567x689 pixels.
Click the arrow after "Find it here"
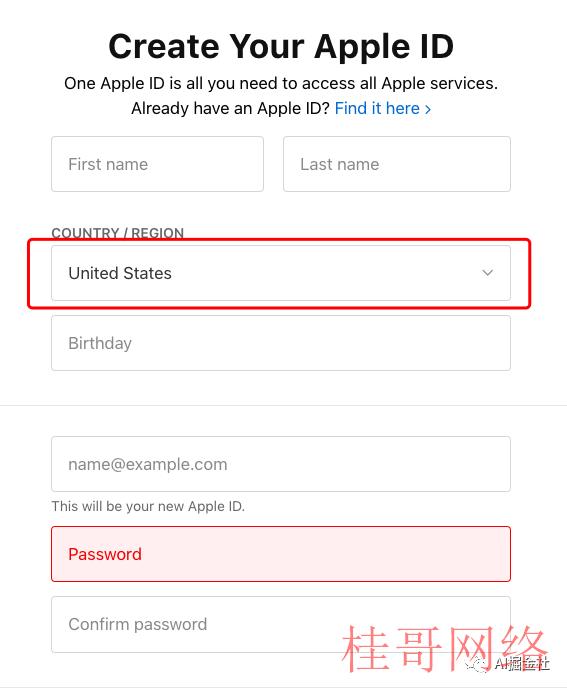pos(428,109)
